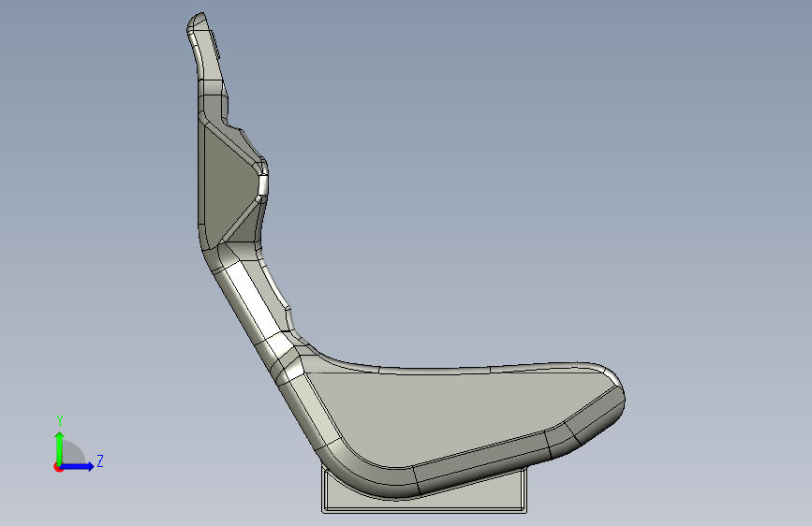This screenshot has width=812, height=526.
Task: Click the green Y axis arrow
Action: (x=60, y=448)
